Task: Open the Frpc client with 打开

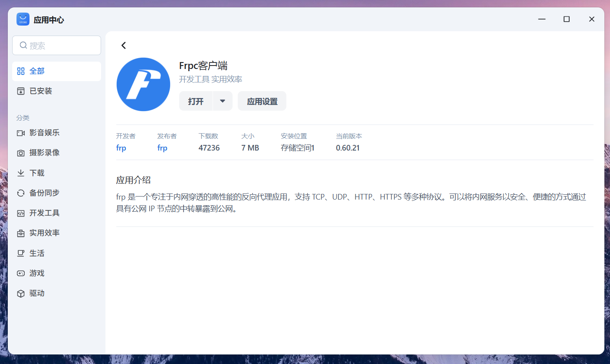Action: (x=196, y=101)
